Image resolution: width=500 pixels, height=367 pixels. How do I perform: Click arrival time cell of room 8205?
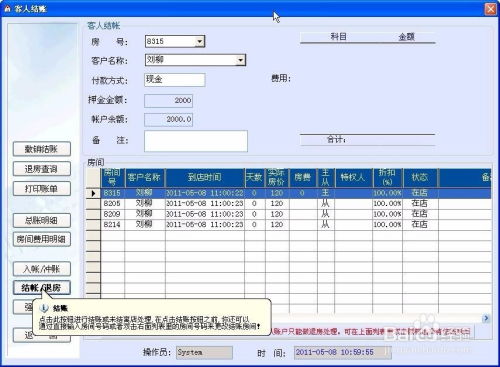(205, 203)
